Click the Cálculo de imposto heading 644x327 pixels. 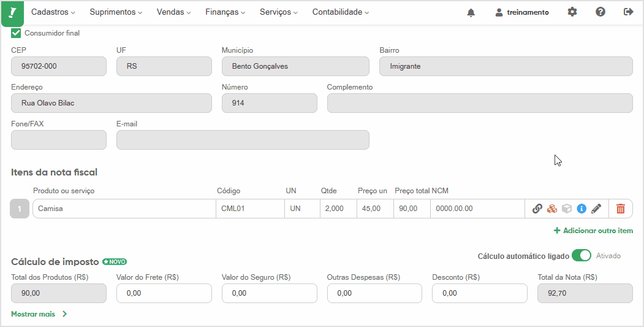55,261
